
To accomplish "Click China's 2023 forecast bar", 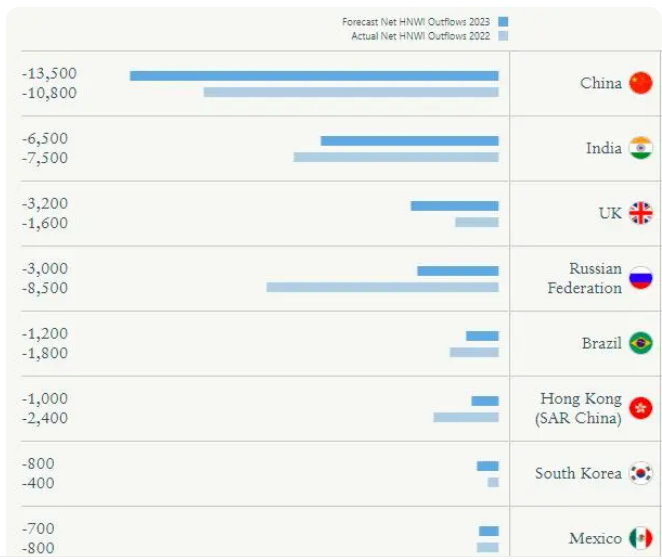I will click(314, 75).
